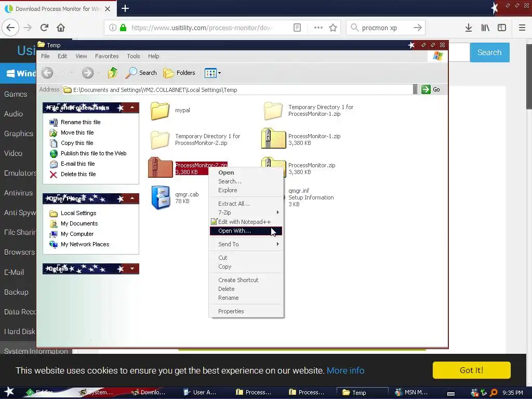Image resolution: width=532 pixels, height=399 pixels.
Task: Click Rename this file task
Action: tap(75, 122)
